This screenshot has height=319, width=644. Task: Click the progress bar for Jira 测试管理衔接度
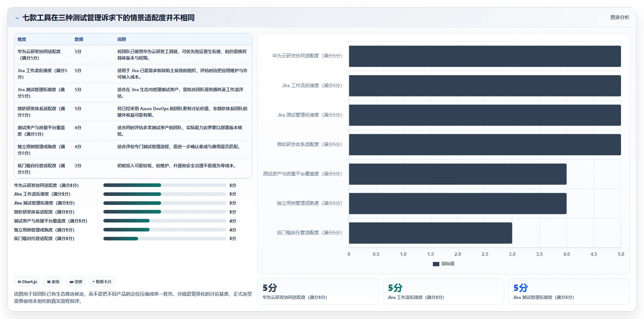(165, 203)
